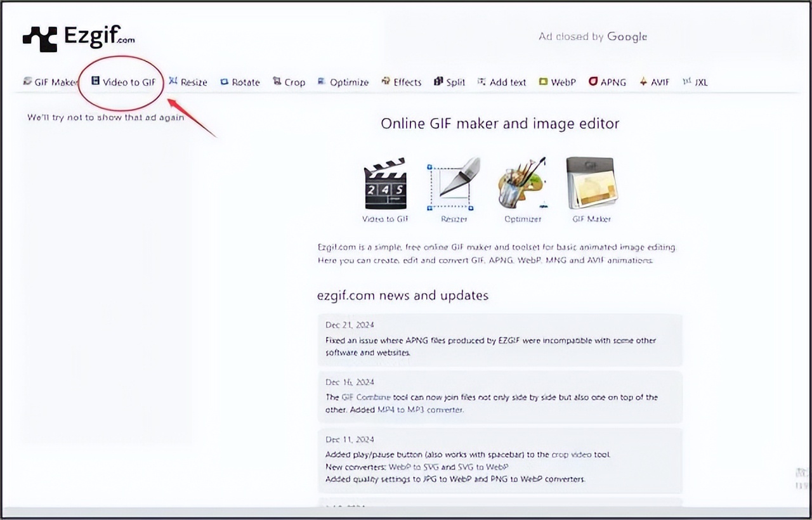The image size is (812, 520).
Task: Follow the GIF Combine link in news
Action: point(365,397)
